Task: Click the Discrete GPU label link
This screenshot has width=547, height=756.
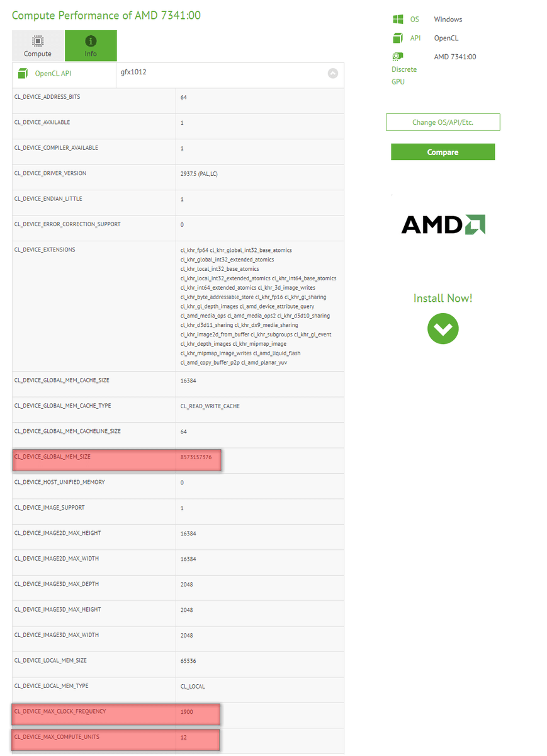Action: [403, 76]
